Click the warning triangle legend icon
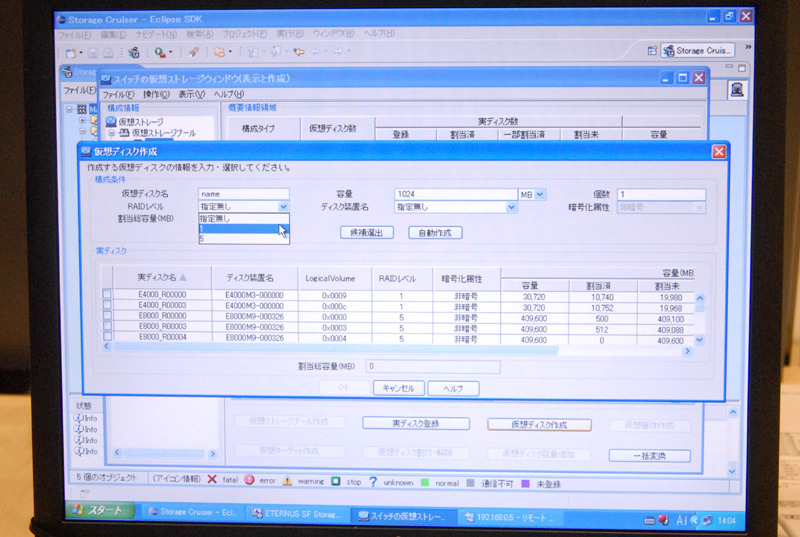This screenshot has height=537, width=800. [287, 480]
